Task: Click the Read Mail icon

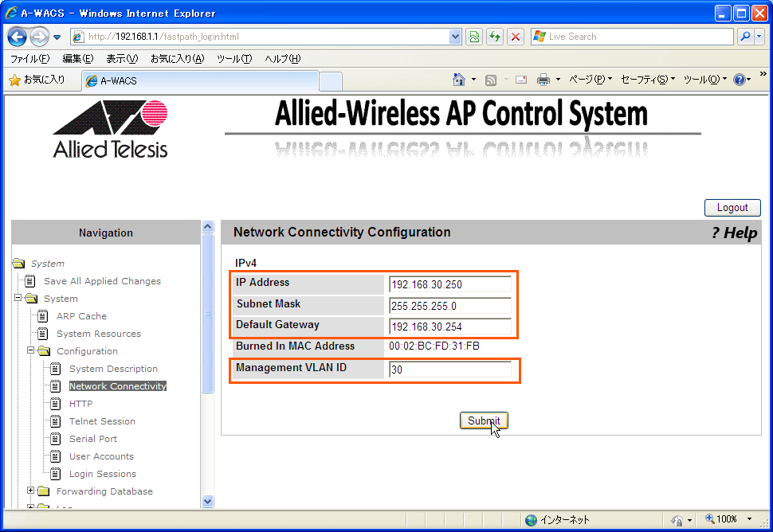Action: click(x=521, y=80)
